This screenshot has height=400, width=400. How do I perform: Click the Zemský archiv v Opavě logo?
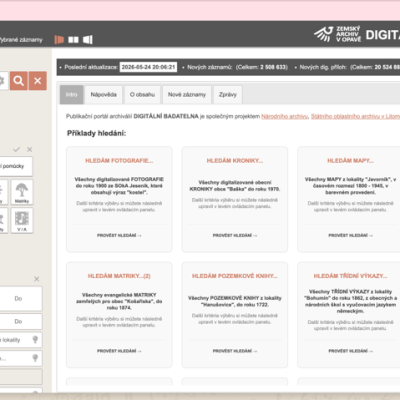click(x=337, y=34)
